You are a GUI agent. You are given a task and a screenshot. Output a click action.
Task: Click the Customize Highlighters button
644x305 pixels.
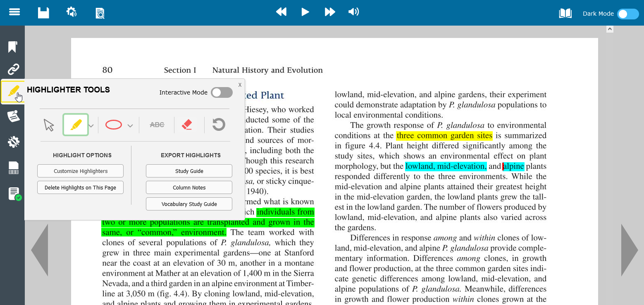click(80, 171)
